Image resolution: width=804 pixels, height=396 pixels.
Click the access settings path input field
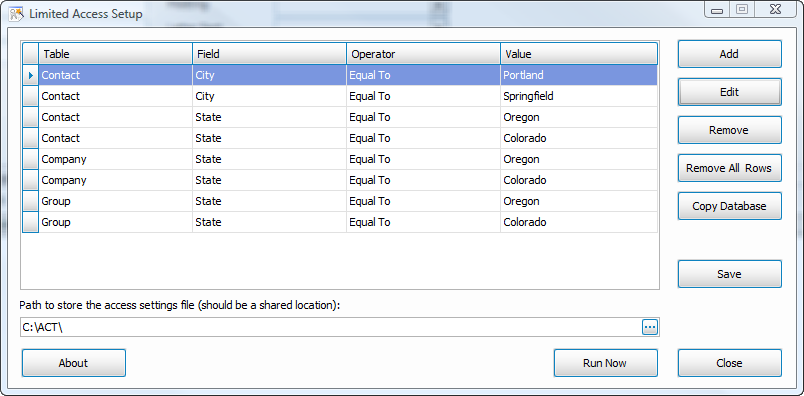point(331,327)
